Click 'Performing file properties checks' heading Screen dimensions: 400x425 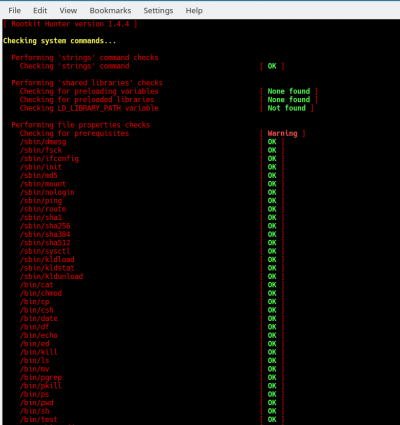coord(81,125)
